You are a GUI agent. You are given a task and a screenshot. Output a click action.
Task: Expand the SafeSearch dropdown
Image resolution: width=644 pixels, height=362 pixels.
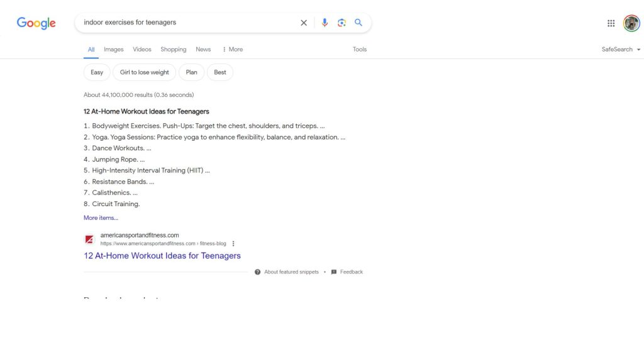click(621, 49)
